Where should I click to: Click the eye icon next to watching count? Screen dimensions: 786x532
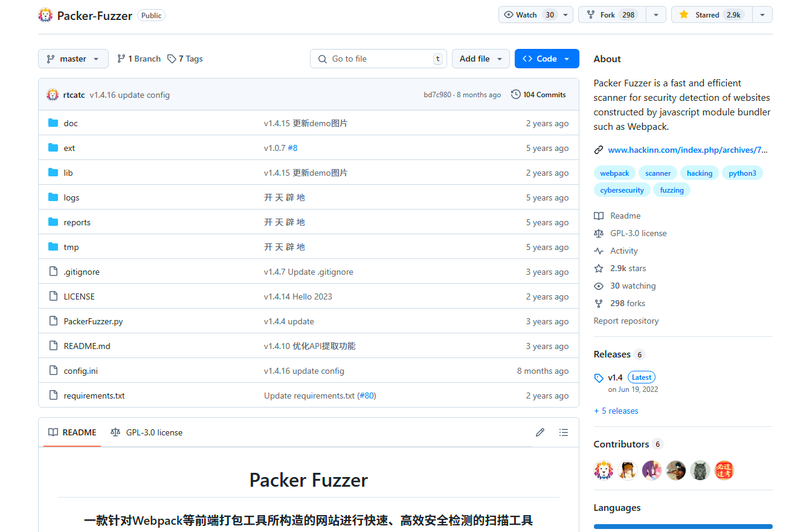point(599,286)
